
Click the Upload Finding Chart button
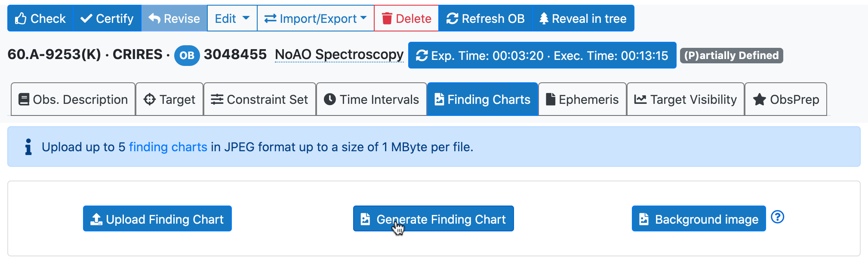click(157, 219)
